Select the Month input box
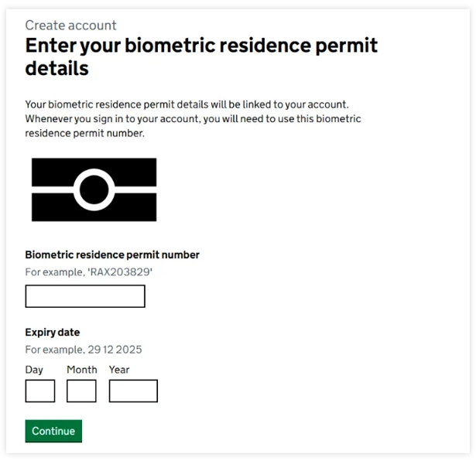Viewport: 476px width, 461px height. click(81, 391)
